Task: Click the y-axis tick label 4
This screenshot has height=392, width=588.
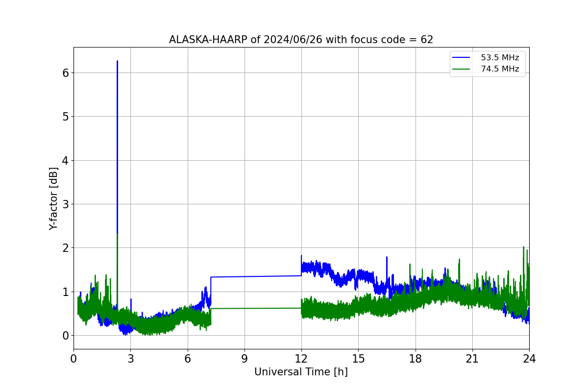Action: click(x=65, y=160)
